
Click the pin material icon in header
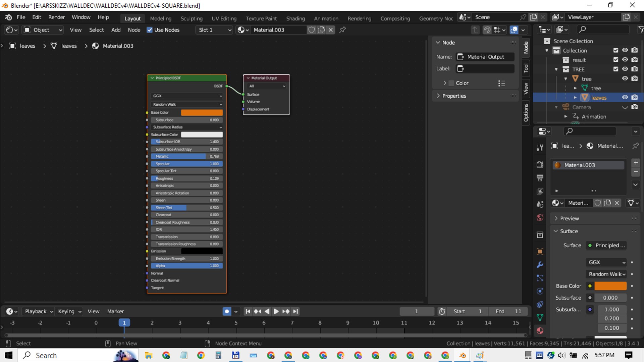click(x=342, y=30)
